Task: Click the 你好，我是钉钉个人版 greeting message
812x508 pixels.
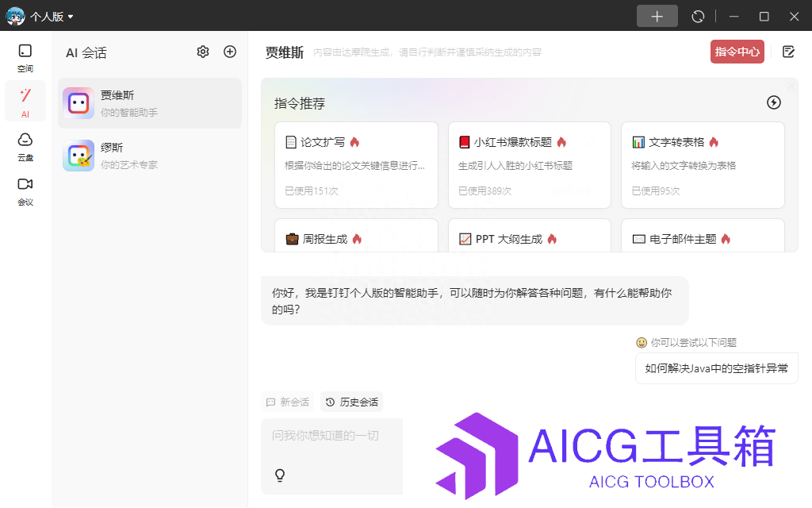Action: point(475,301)
